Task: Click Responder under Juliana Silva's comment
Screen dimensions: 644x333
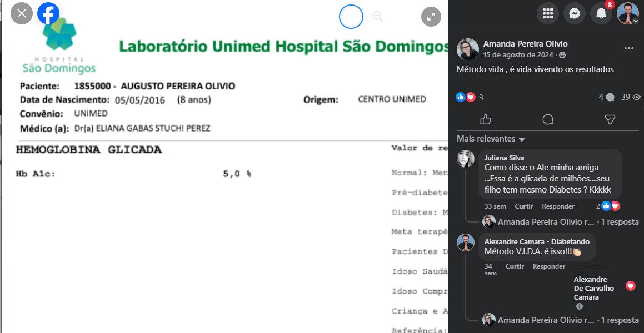Action: pyautogui.click(x=558, y=206)
